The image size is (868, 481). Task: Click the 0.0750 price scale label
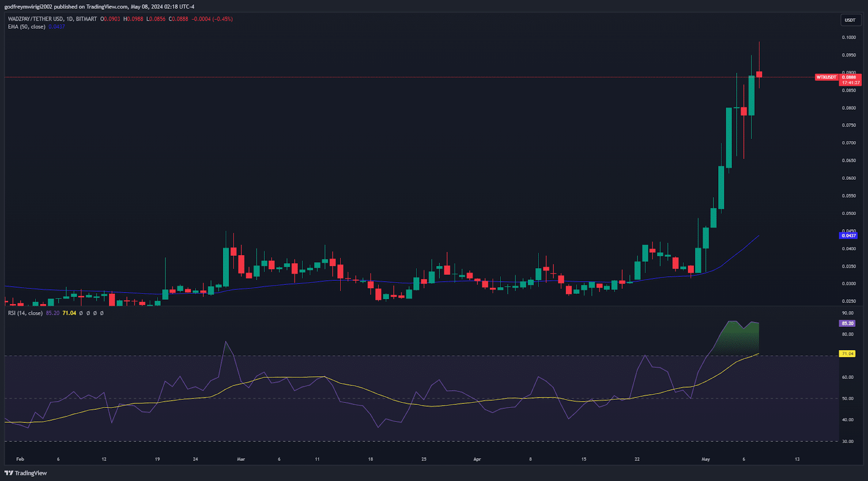coord(849,125)
